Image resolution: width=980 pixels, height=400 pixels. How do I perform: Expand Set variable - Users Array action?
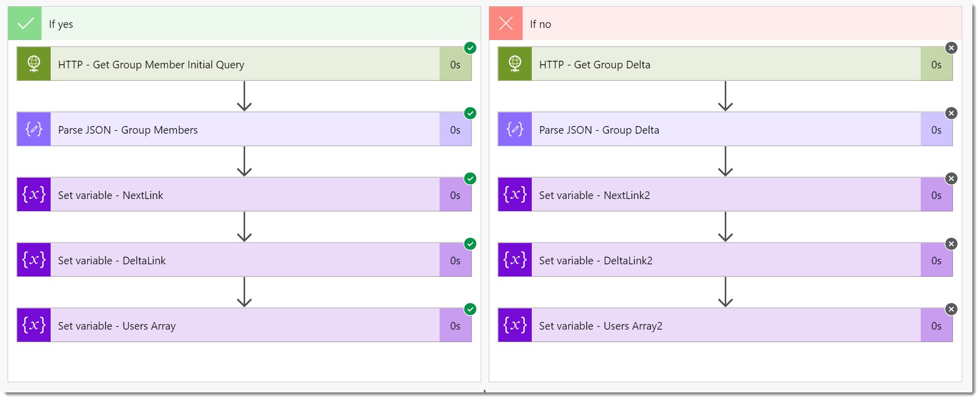click(244, 325)
